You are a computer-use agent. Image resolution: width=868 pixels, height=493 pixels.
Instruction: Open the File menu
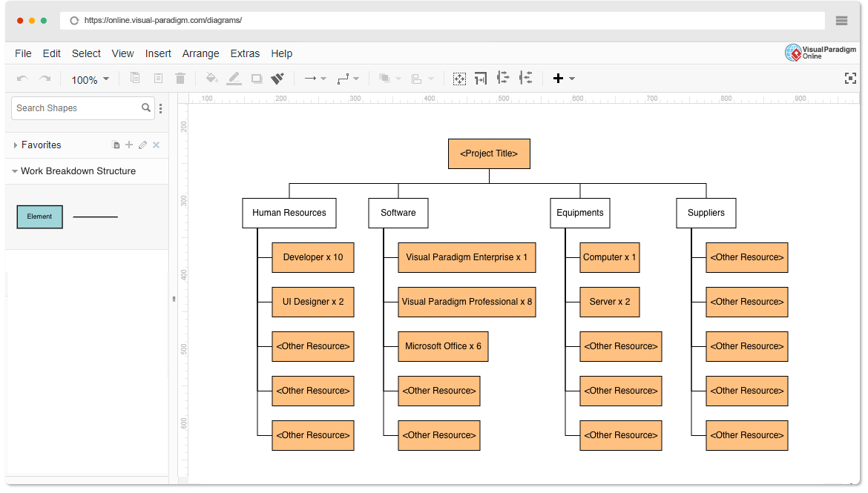point(23,53)
